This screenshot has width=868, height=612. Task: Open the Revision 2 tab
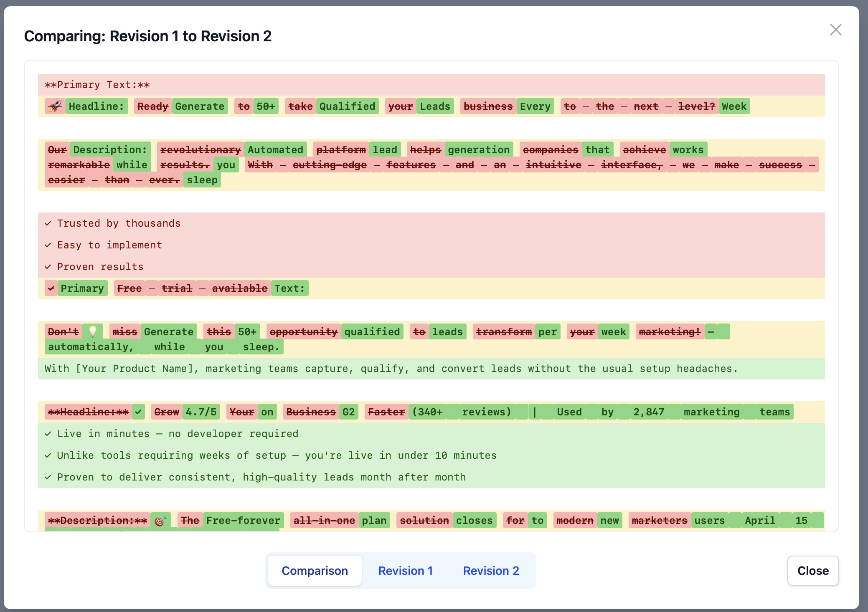pos(491,571)
